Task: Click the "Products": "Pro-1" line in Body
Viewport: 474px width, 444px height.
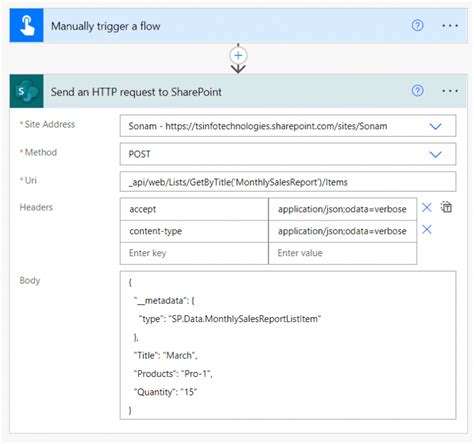Action: click(x=173, y=374)
